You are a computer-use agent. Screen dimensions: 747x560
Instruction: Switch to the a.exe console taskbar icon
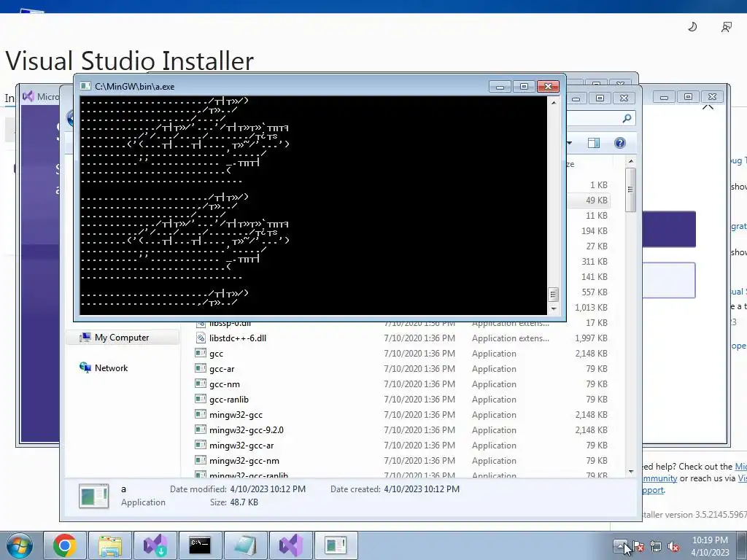click(x=336, y=545)
